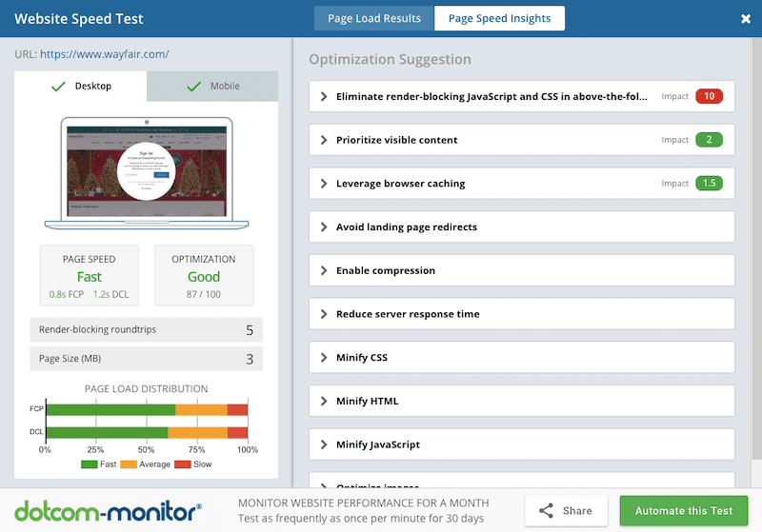Viewport: 762px width, 532px height.
Task: Click the green checkmark beside Desktop
Action: click(58, 87)
